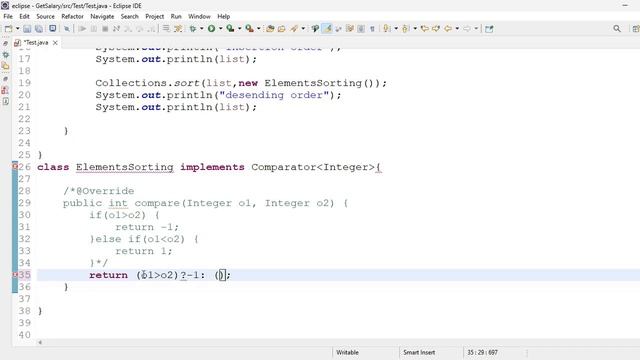Open the Window menu

tap(199, 16)
